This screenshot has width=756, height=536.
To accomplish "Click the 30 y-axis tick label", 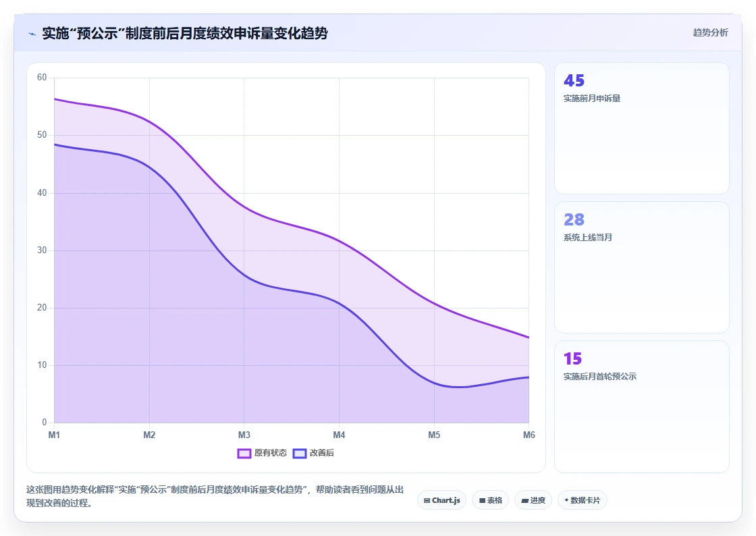I will pyautogui.click(x=42, y=250).
